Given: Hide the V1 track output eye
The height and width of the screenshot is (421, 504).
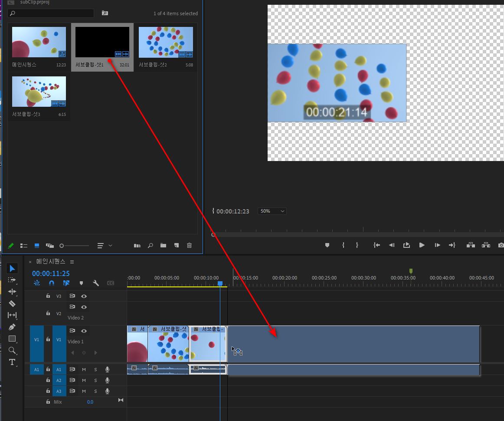Looking at the screenshot, I should pyautogui.click(x=84, y=331).
